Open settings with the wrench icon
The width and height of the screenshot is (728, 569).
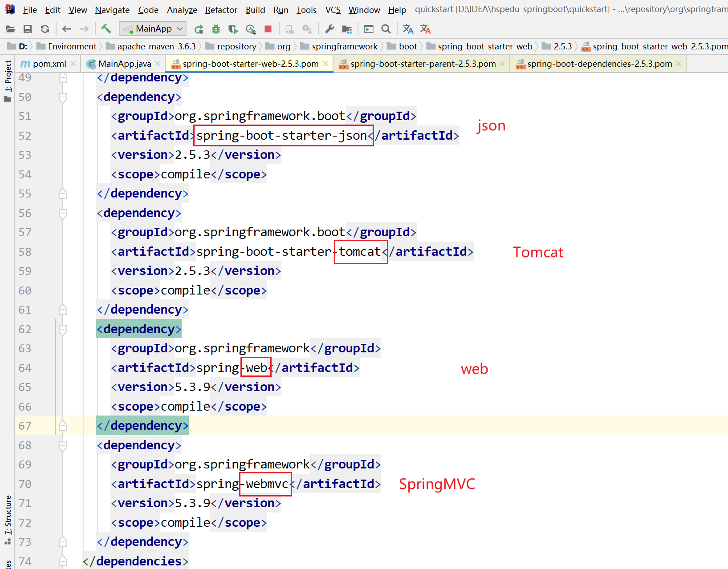pos(329,29)
